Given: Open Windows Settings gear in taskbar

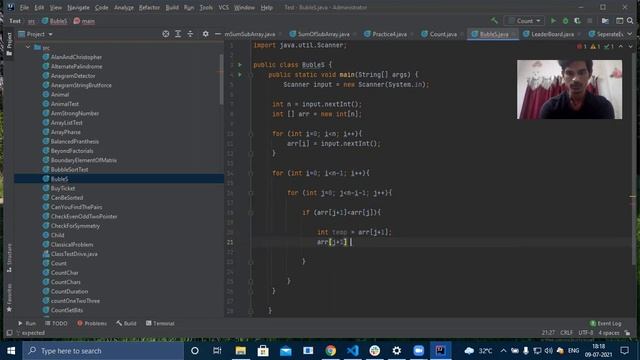Looking at the screenshot, I should (396, 351).
